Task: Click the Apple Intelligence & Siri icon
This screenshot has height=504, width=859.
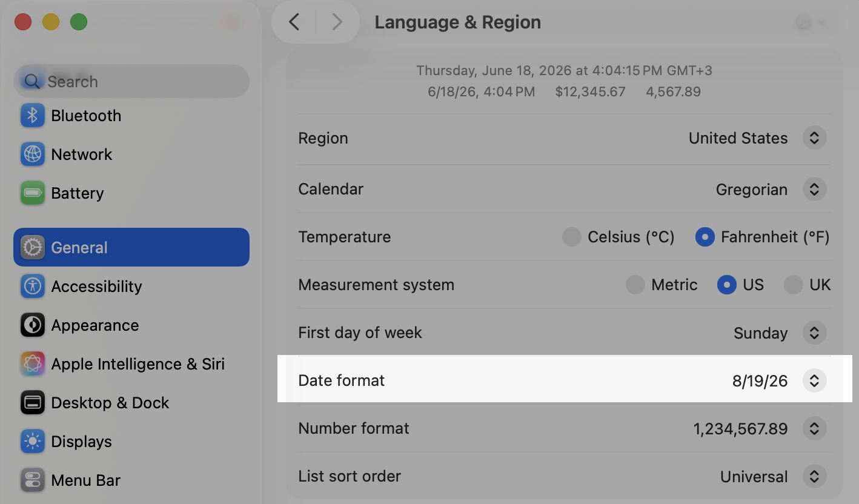Action: tap(33, 364)
